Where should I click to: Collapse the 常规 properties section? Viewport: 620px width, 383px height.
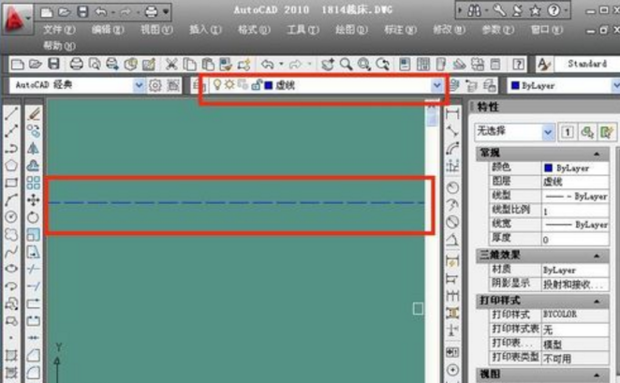coord(597,154)
